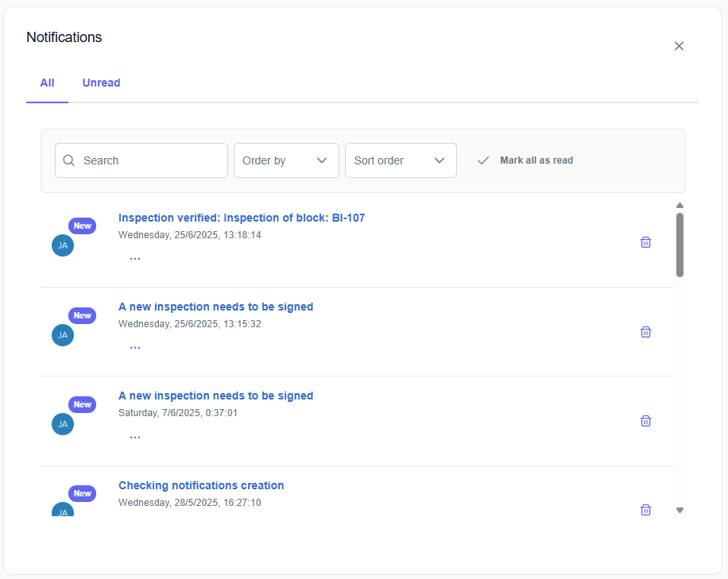Delete the BI-107 inspection verified notification

[645, 242]
